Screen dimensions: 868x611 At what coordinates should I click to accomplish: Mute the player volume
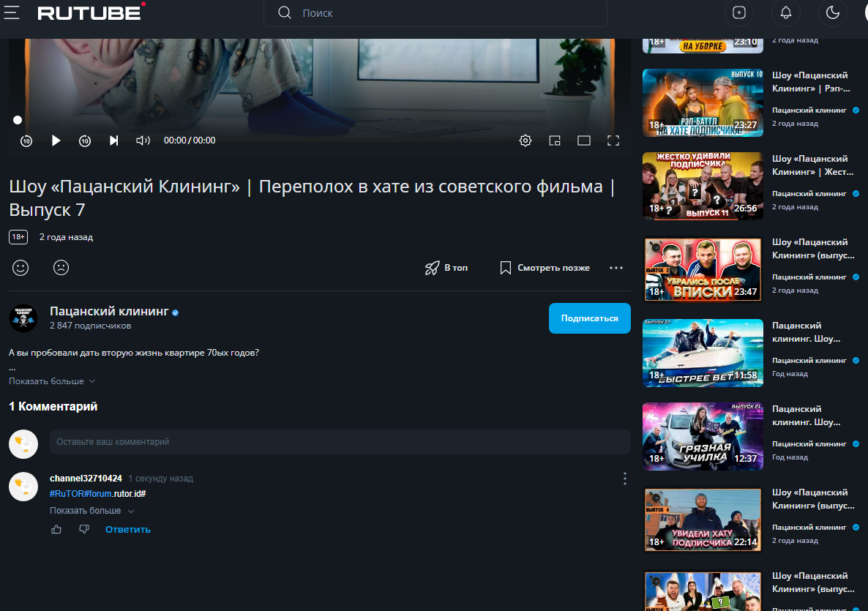(143, 140)
